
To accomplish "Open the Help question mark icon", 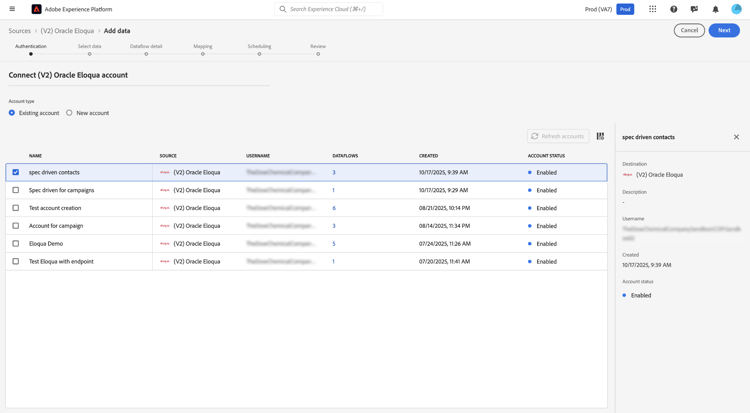I will coord(674,9).
